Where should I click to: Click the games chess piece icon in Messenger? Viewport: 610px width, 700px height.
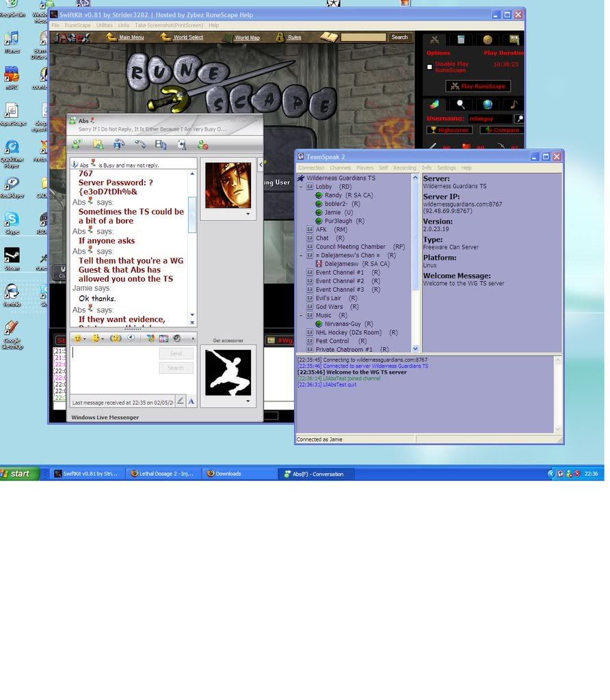(x=182, y=145)
